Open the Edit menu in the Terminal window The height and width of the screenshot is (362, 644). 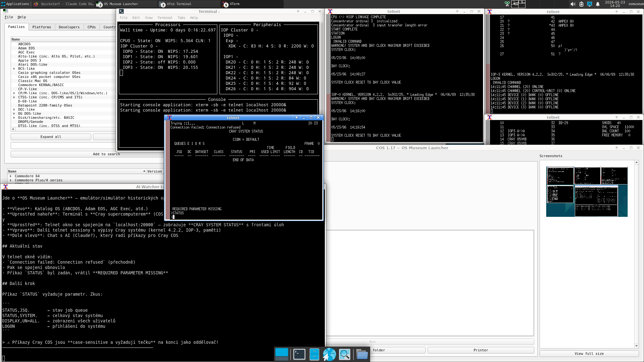(136, 18)
